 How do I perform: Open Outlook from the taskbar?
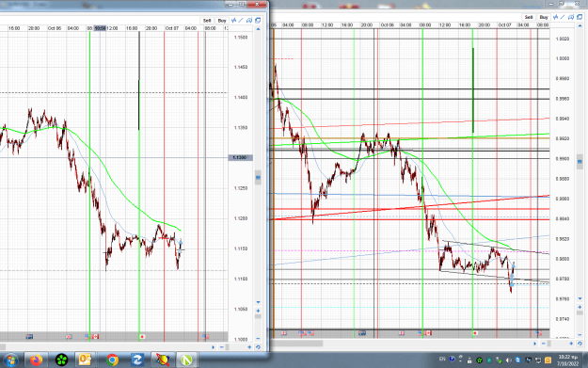[x=85, y=360]
